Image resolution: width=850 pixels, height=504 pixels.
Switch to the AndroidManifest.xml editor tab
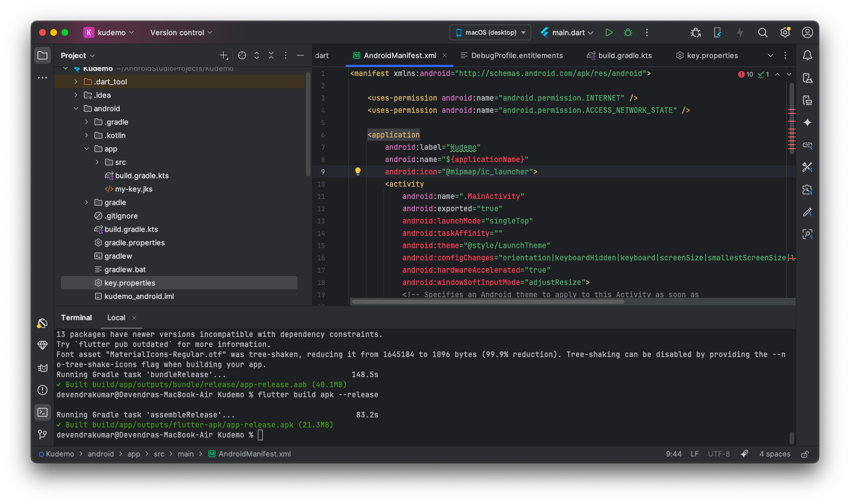click(x=400, y=55)
